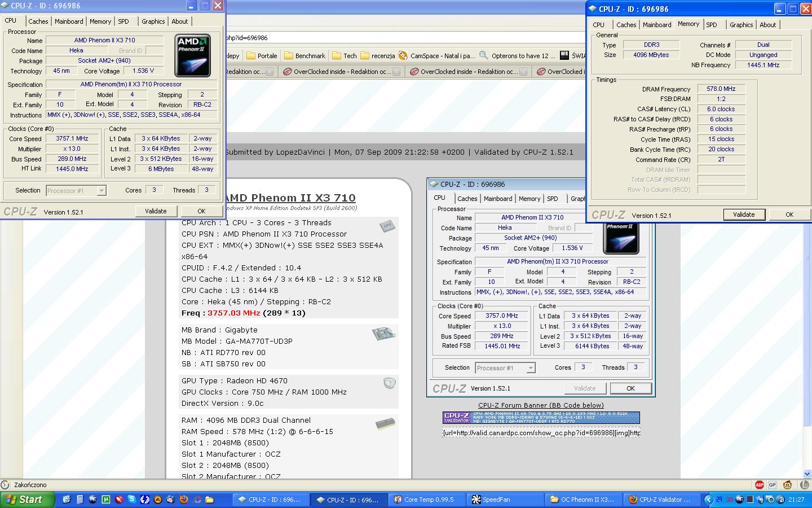
Task: Open the Start menu
Action: tap(28, 500)
